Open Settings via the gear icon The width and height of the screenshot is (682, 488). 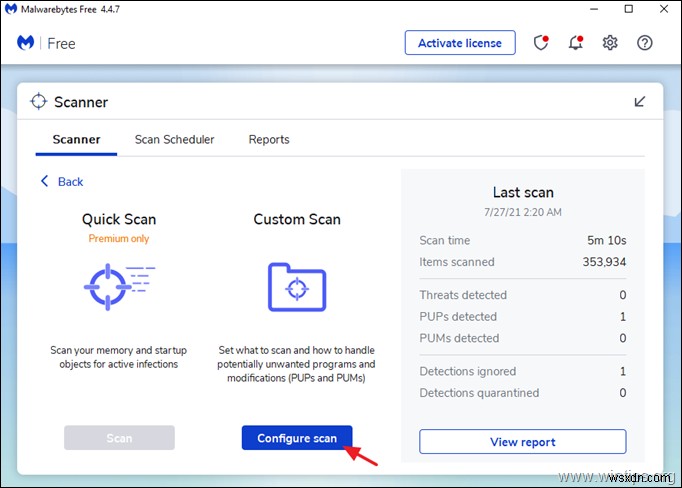pyautogui.click(x=610, y=43)
